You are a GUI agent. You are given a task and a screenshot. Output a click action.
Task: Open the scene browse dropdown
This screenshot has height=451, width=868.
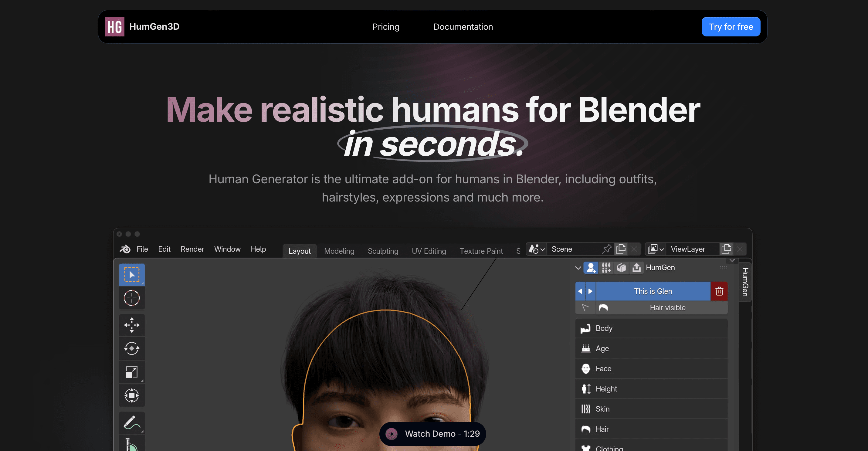[x=537, y=249]
